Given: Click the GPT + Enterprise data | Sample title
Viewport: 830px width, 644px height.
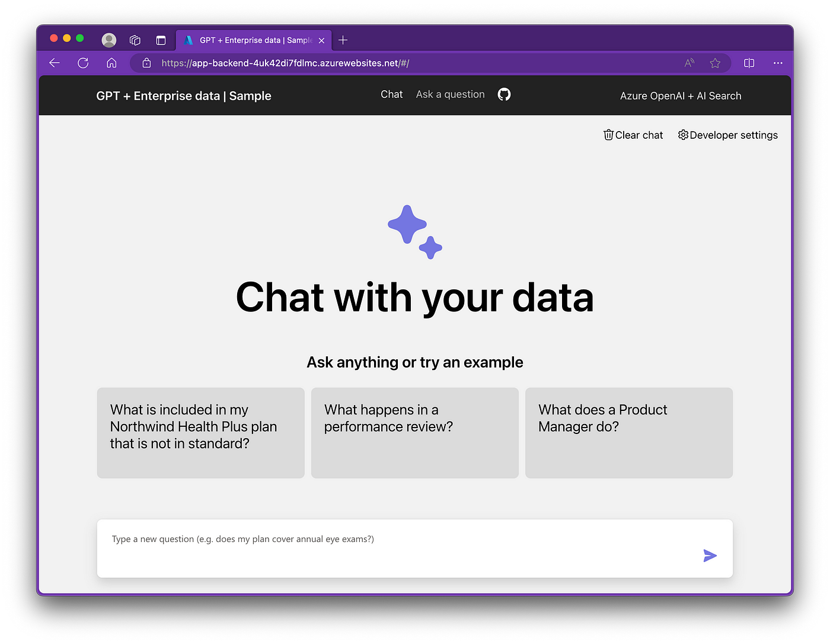Looking at the screenshot, I should [184, 96].
